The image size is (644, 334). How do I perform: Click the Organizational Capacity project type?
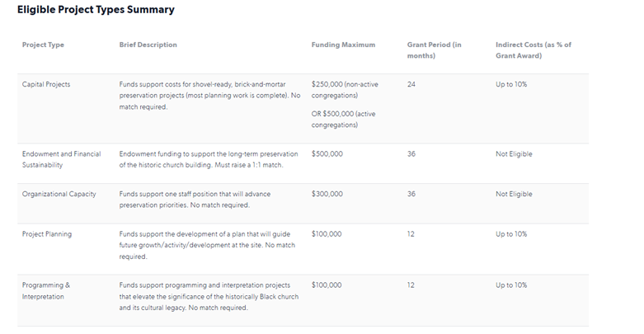59,194
